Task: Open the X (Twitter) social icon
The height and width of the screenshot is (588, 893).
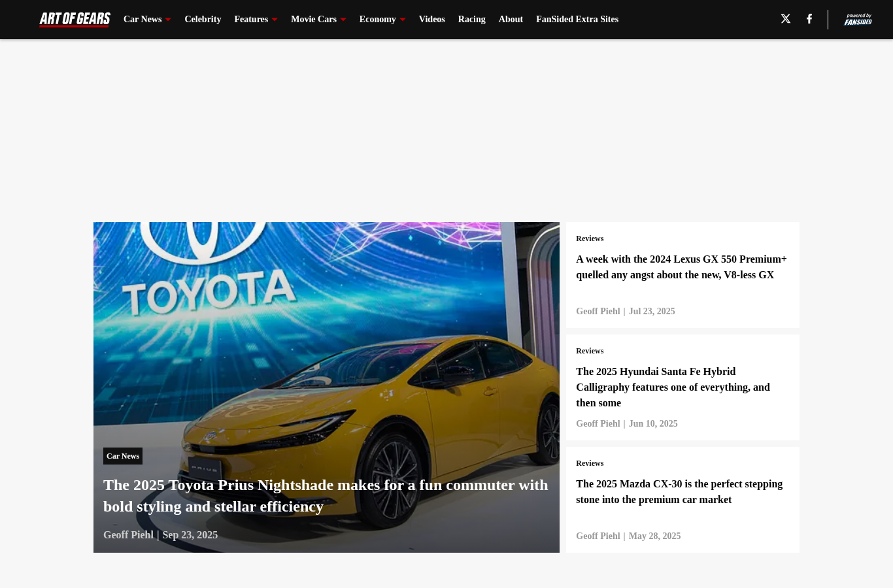Action: [786, 19]
